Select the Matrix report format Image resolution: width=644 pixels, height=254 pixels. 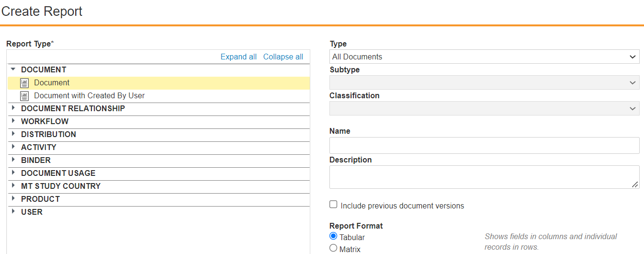(334, 248)
